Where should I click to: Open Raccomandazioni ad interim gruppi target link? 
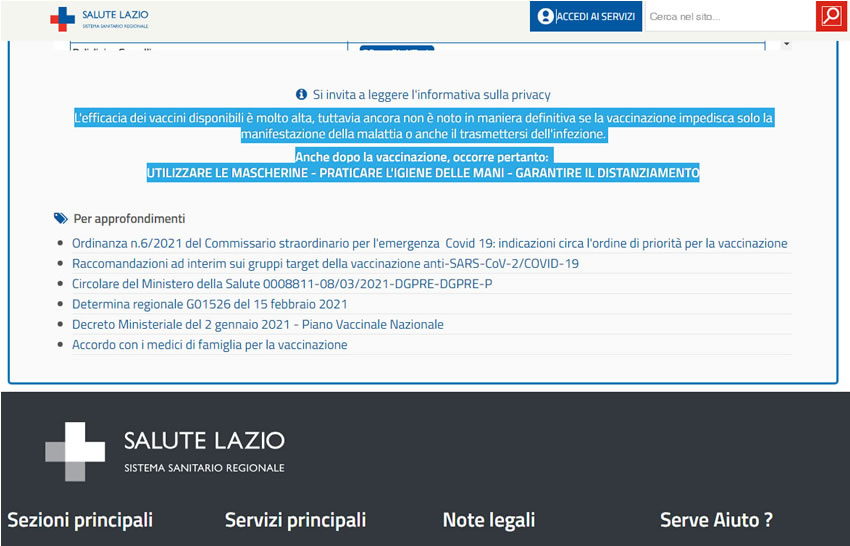(x=325, y=264)
